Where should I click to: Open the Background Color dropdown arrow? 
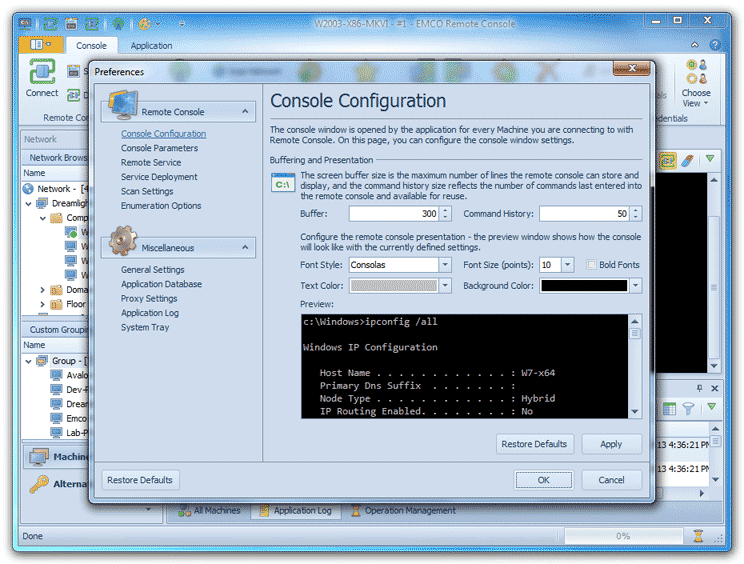point(635,286)
